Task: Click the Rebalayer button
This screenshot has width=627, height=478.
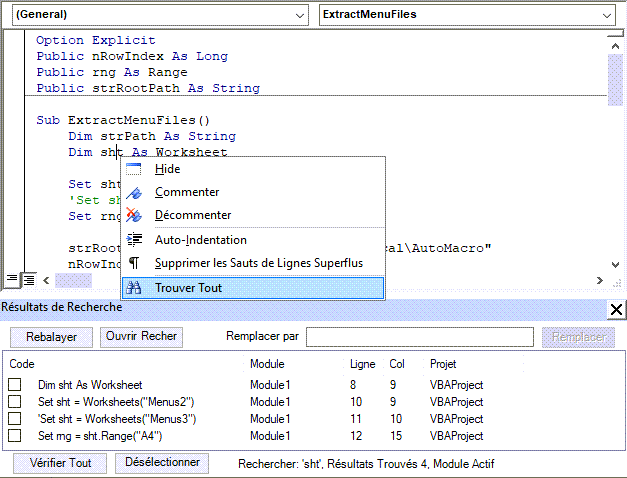Action: (51, 337)
